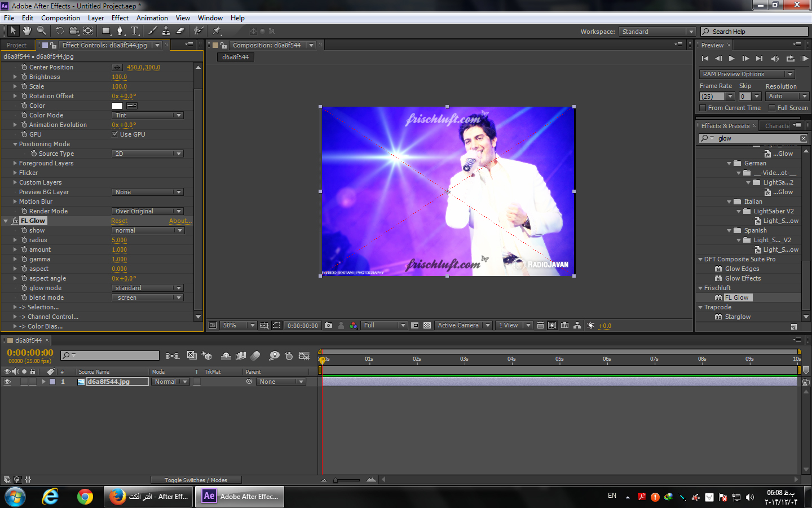Open the Effect menu
The height and width of the screenshot is (508, 812).
(120, 18)
